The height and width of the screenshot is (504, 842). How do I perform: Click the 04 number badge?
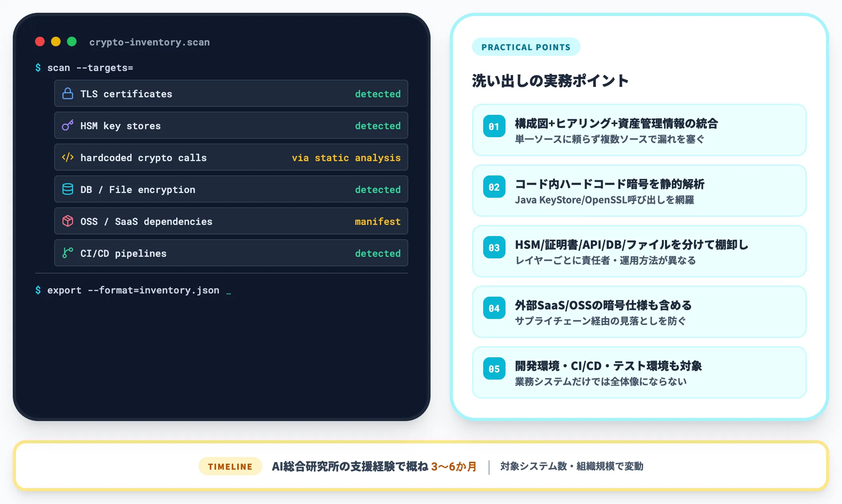coord(494,308)
